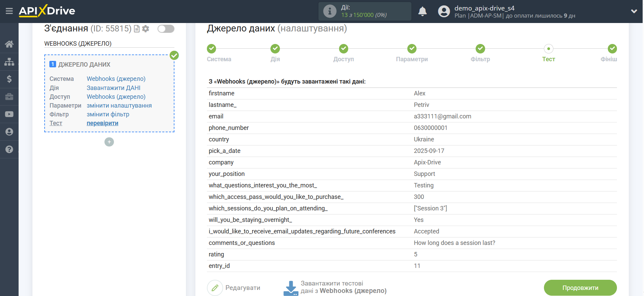Open the billing dollar icon in sidebar
Viewport: 644px width, 296px height.
coord(9,79)
